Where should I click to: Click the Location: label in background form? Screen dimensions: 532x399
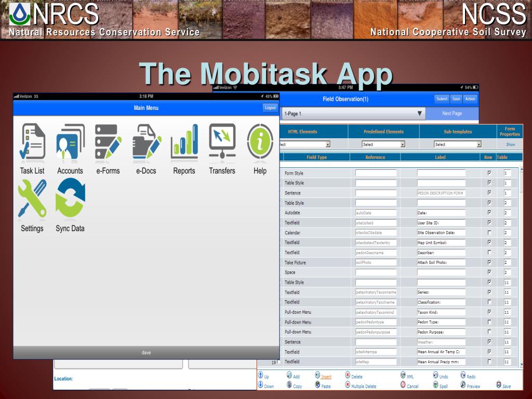point(63,379)
